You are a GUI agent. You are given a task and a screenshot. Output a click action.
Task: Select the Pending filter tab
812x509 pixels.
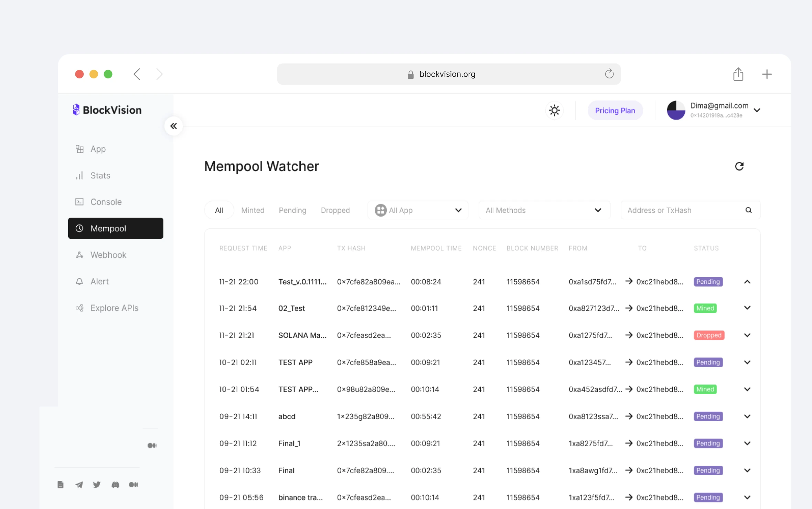(x=292, y=210)
